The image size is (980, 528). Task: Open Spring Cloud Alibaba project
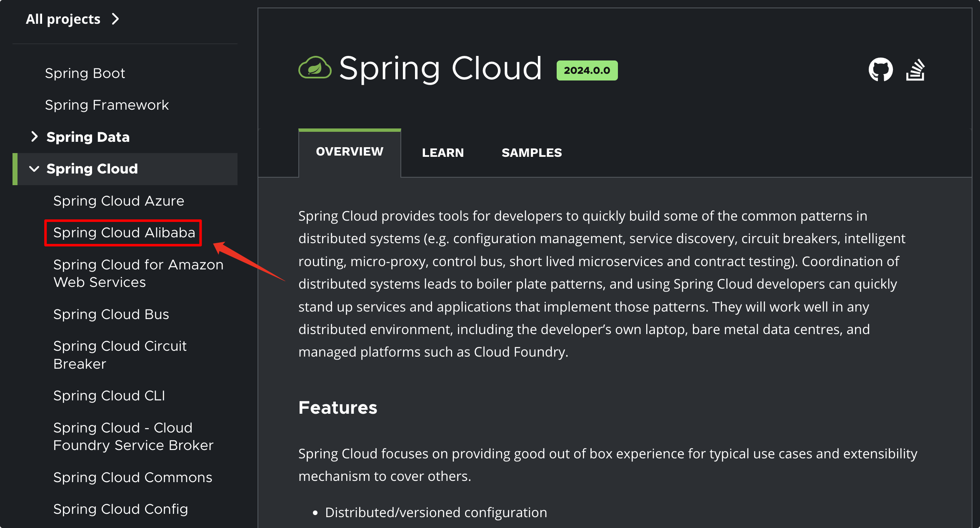tap(124, 233)
